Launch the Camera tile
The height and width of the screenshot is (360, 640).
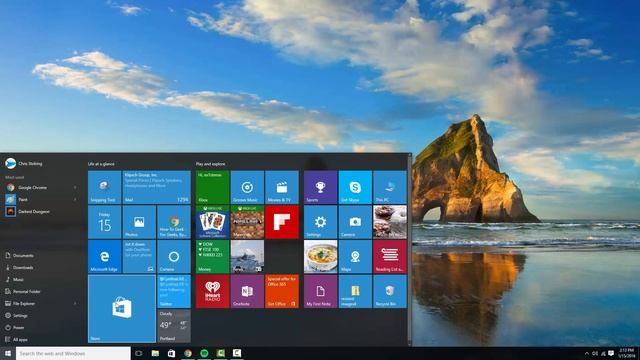point(355,222)
